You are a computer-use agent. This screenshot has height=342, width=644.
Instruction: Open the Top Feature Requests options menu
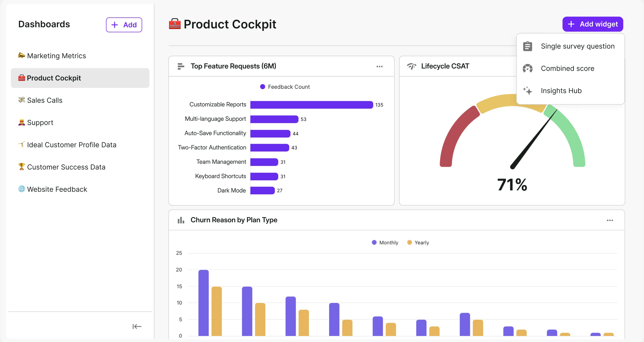[x=379, y=66]
